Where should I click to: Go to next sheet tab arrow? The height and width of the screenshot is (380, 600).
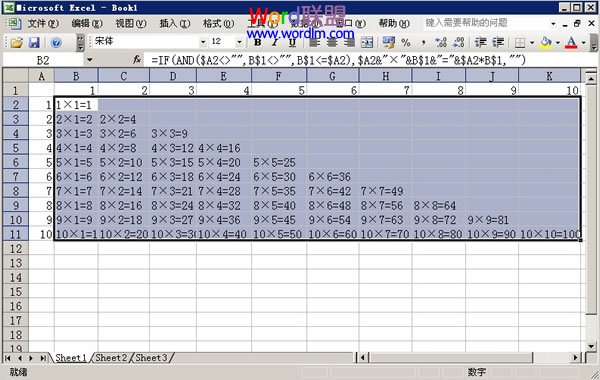31,358
